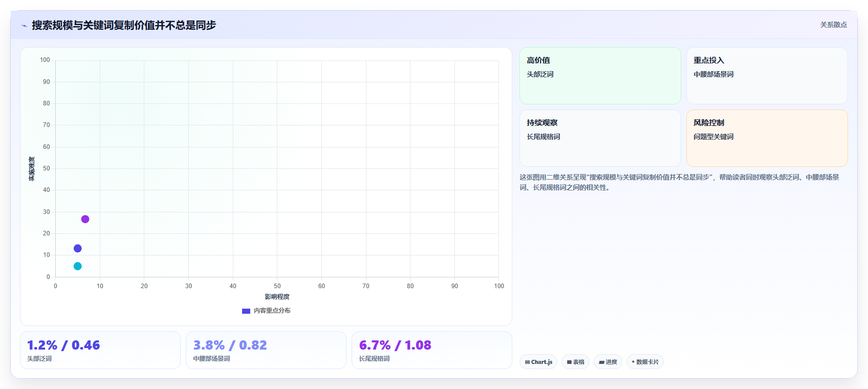Click the 进度 tag chip
868x389 pixels.
pyautogui.click(x=608, y=362)
